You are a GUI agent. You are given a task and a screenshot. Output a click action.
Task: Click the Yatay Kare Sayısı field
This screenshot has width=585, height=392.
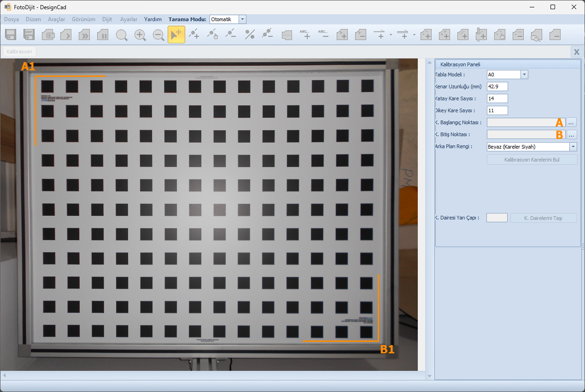[497, 98]
